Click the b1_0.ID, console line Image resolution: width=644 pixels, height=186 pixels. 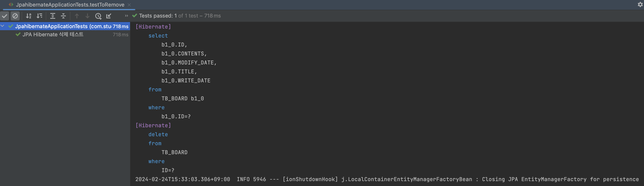174,45
